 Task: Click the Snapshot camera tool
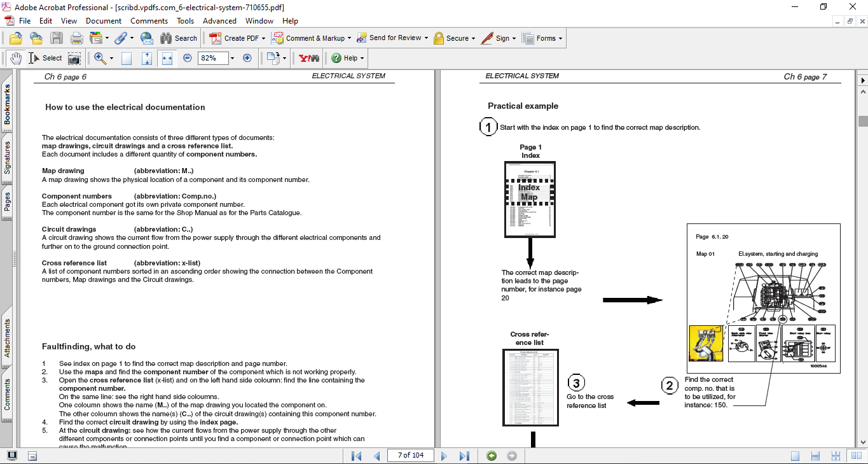click(74, 58)
